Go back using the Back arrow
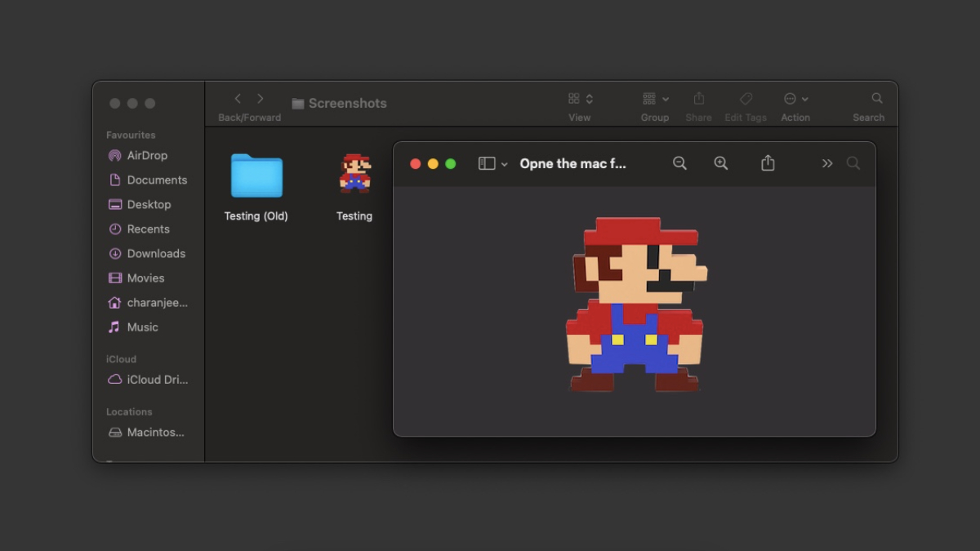Viewport: 980px width, 551px height. click(x=237, y=98)
